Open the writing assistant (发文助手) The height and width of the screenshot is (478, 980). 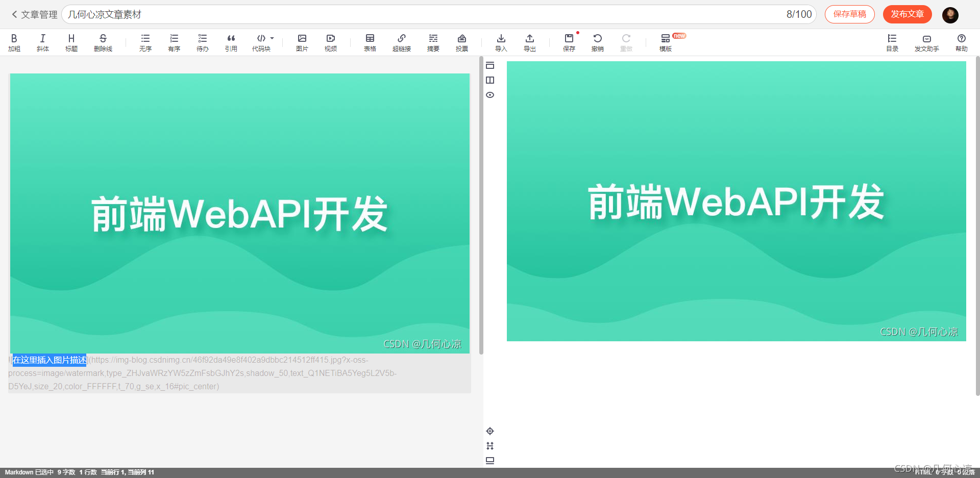pyautogui.click(x=927, y=42)
